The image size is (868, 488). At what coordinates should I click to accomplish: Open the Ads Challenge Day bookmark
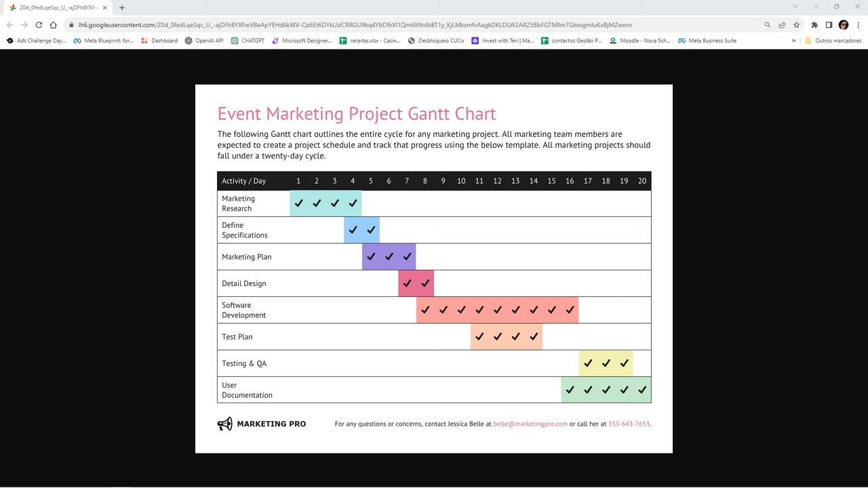37,41
